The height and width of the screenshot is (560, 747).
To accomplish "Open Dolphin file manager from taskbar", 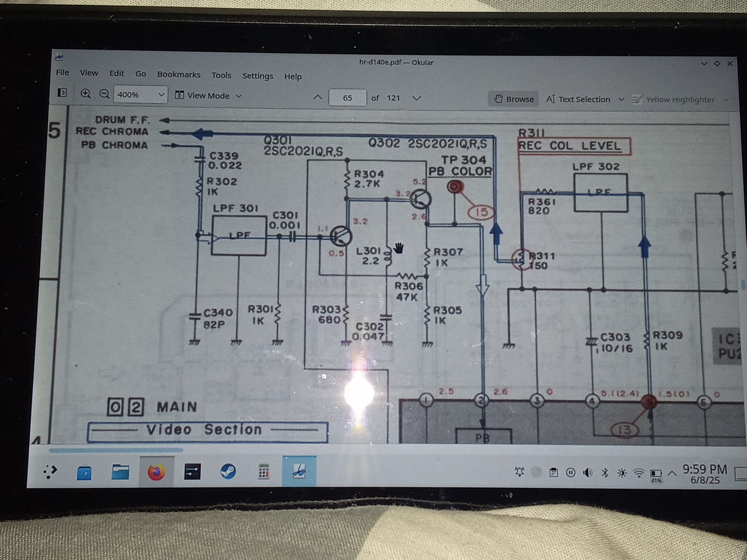I will pyautogui.click(x=120, y=472).
